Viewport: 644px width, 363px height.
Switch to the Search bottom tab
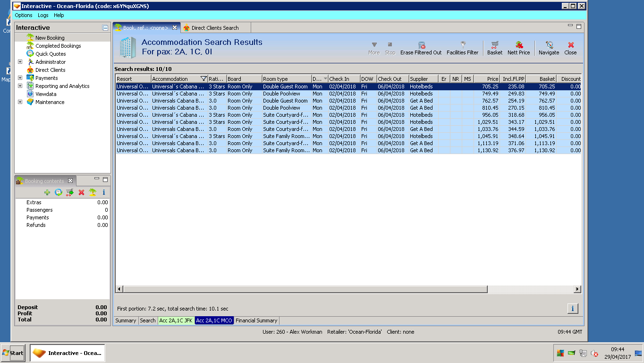click(148, 320)
